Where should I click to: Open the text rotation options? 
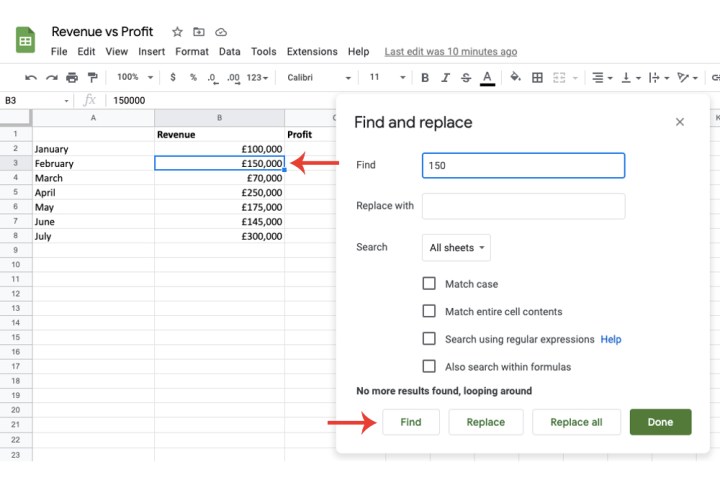[687, 78]
